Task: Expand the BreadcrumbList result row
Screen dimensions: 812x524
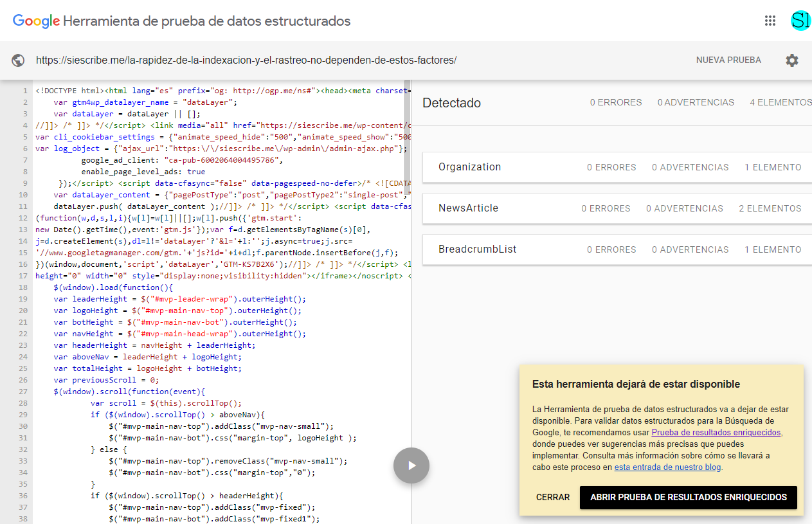Action: [617, 249]
